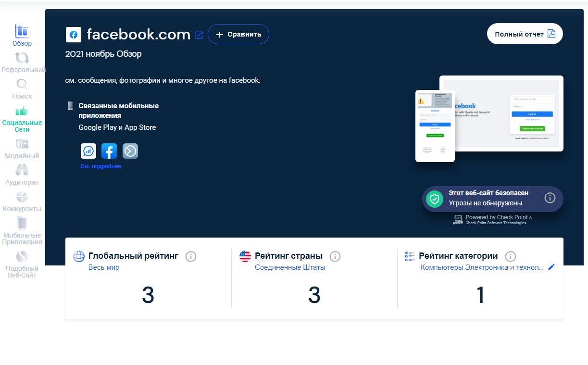This screenshot has height=365, width=588.
Task: Click the desktop Facebook preview thumbnail
Action: point(501,113)
